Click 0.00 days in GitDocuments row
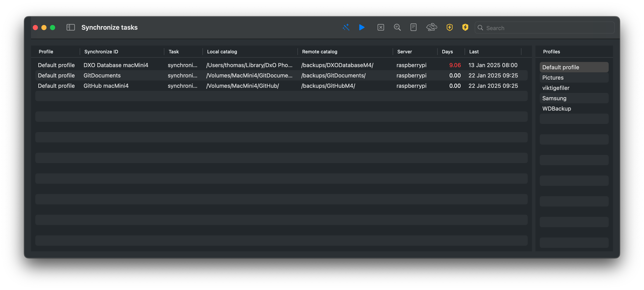The width and height of the screenshot is (644, 290). tap(455, 76)
